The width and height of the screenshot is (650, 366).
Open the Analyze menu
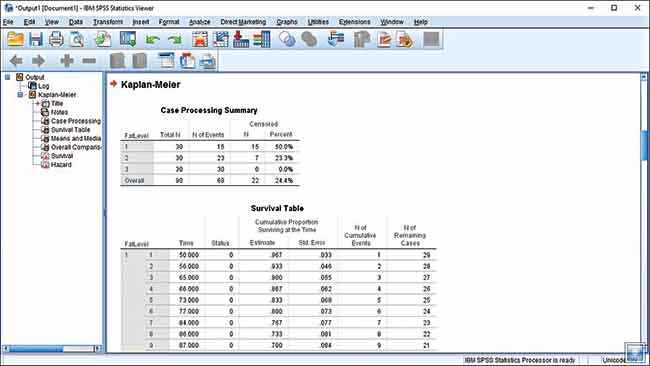199,22
